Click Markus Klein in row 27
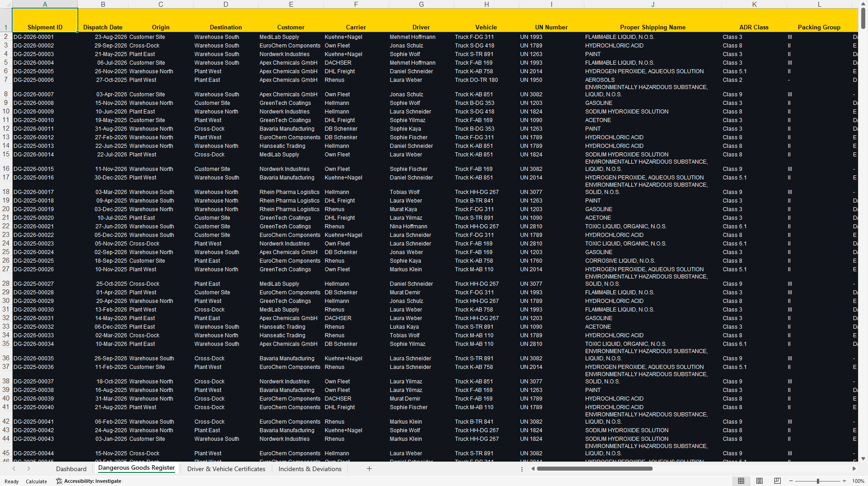The width and height of the screenshot is (868, 486). pyautogui.click(x=421, y=269)
